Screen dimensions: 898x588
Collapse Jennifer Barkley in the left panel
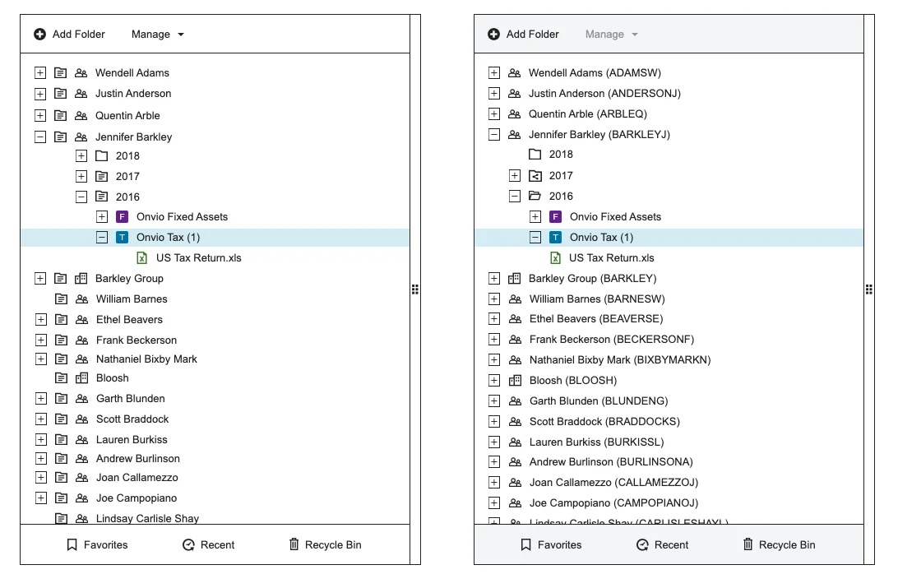[40, 137]
